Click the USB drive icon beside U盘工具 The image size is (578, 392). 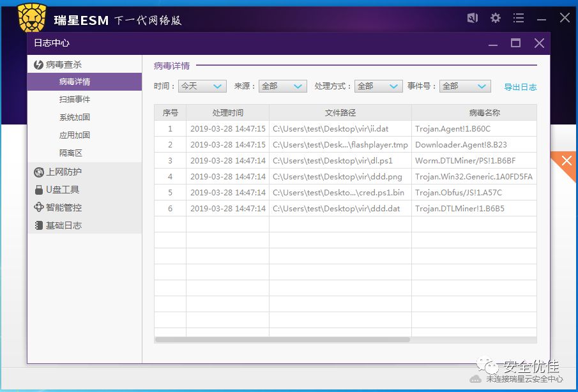[x=38, y=190]
